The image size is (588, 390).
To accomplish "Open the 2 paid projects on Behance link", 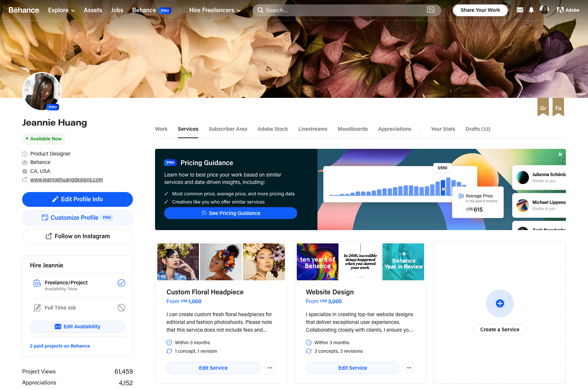I will [x=60, y=346].
